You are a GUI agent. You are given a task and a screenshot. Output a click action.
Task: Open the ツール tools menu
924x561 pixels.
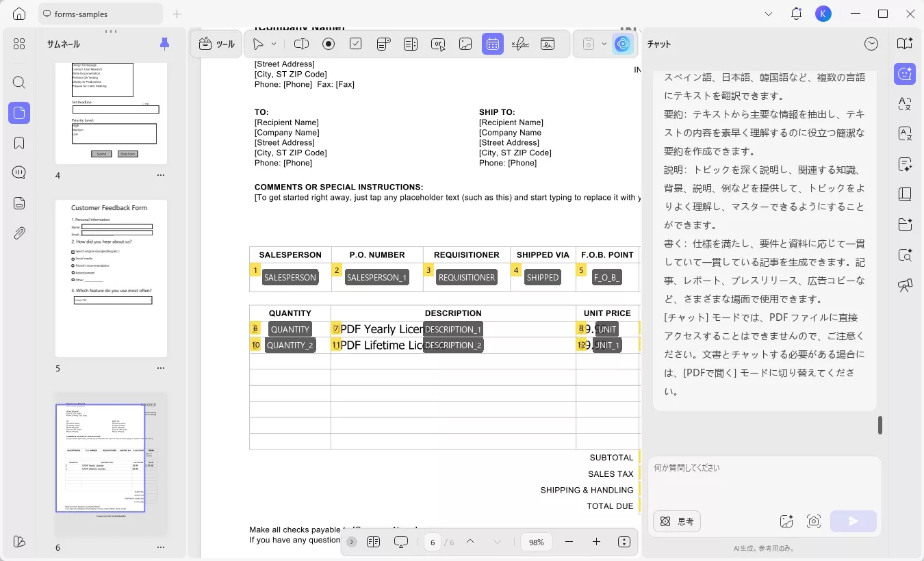coord(216,44)
